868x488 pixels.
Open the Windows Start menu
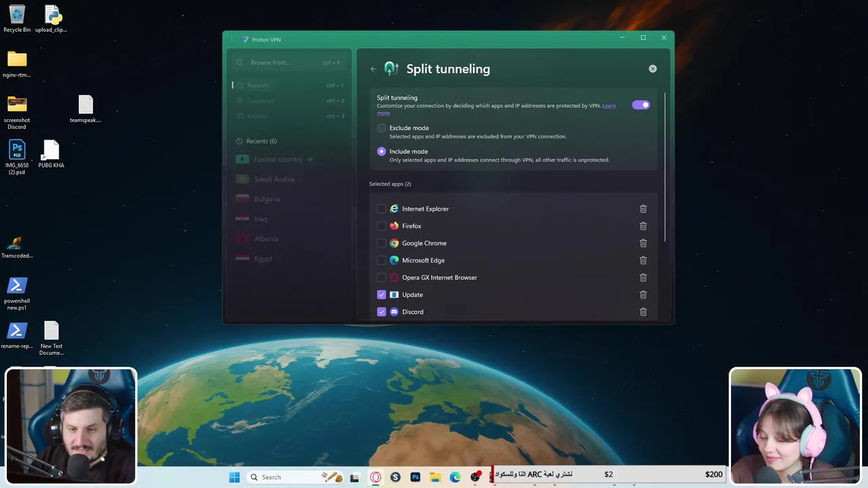click(x=234, y=477)
